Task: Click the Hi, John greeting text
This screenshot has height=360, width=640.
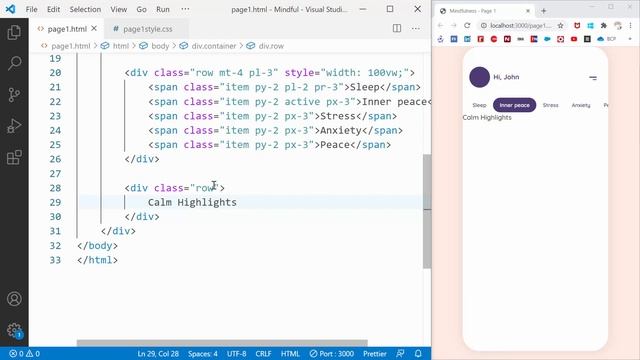Action: tap(506, 77)
